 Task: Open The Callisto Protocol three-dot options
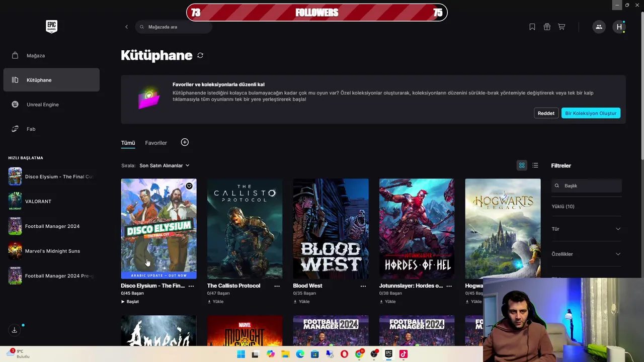click(277, 286)
